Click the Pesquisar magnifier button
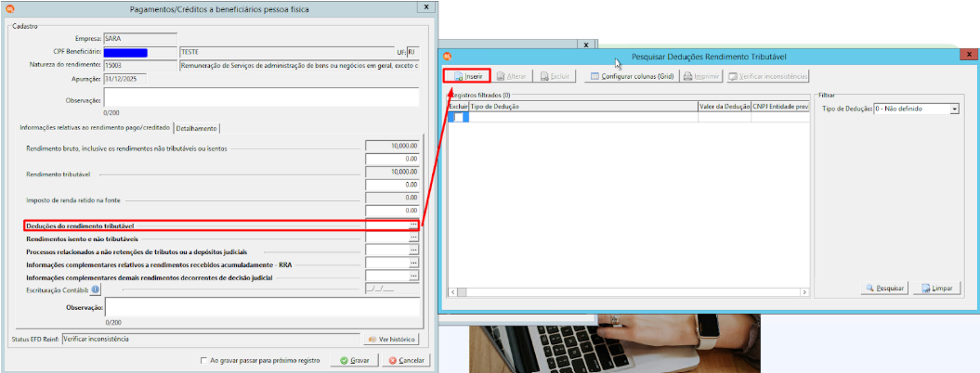The width and height of the screenshot is (980, 373). [884, 289]
